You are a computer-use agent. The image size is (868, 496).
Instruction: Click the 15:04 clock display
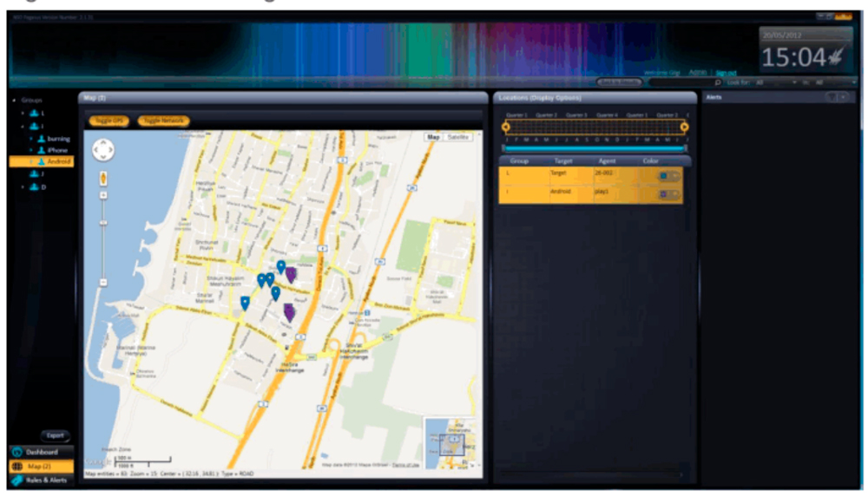[794, 57]
